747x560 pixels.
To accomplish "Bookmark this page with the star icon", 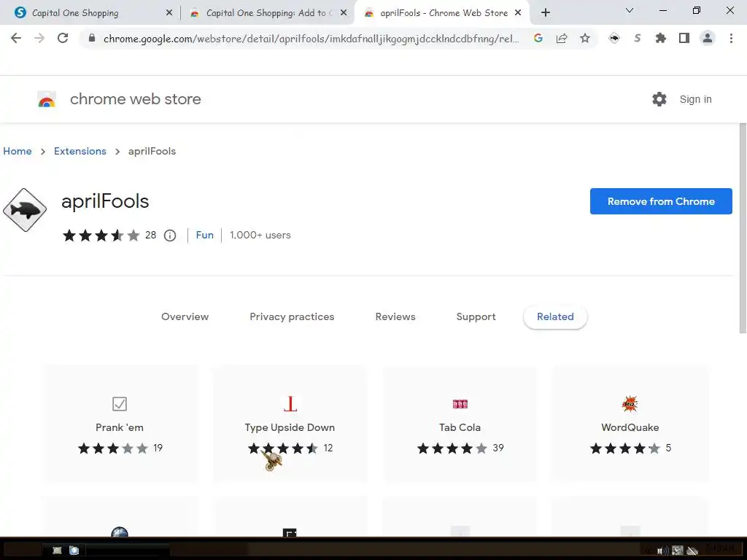I will point(585,38).
